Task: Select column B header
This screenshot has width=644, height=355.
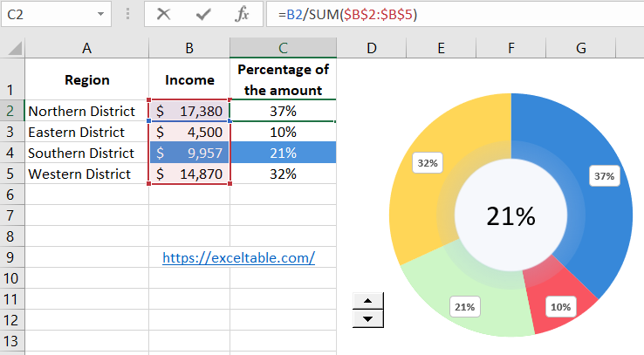Action: click(x=189, y=48)
